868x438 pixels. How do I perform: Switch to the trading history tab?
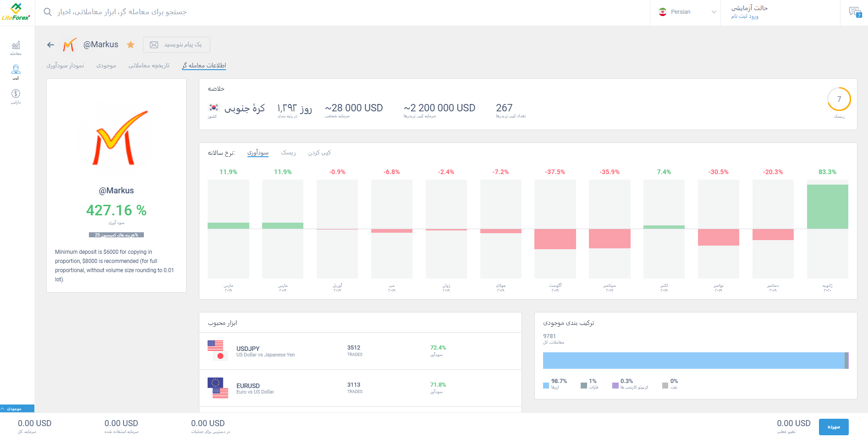pos(149,66)
